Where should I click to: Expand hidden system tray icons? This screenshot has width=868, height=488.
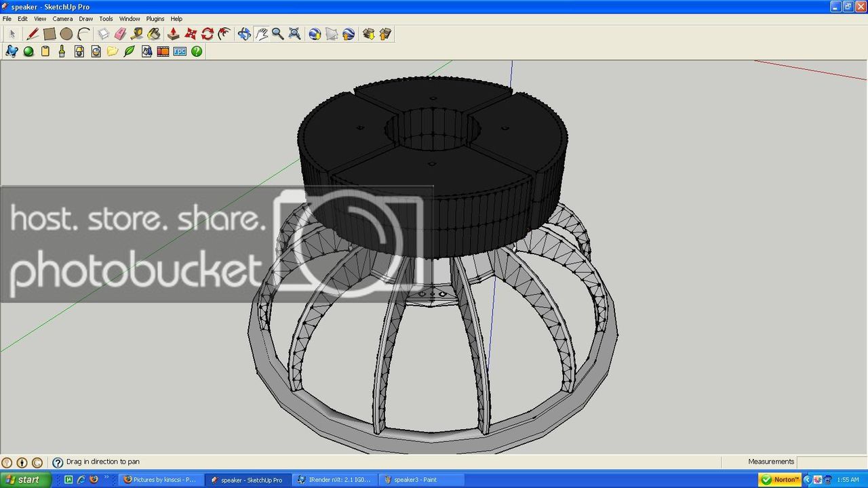coord(808,480)
